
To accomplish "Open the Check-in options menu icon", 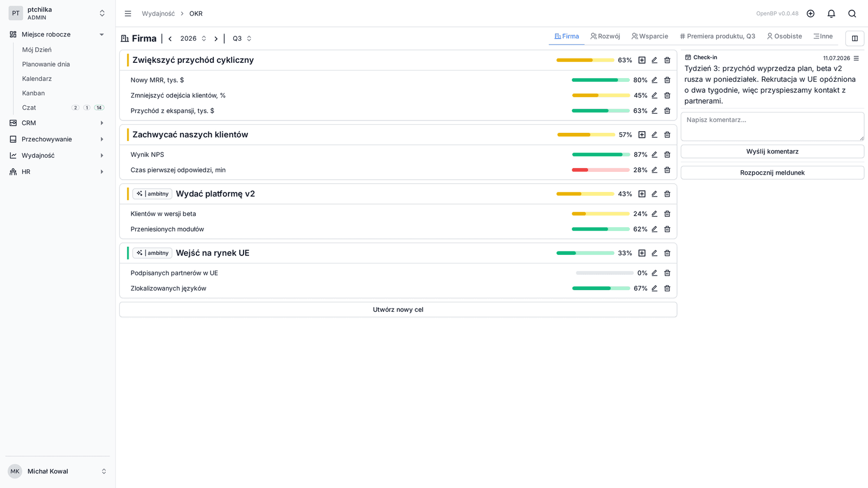I will (x=856, y=58).
